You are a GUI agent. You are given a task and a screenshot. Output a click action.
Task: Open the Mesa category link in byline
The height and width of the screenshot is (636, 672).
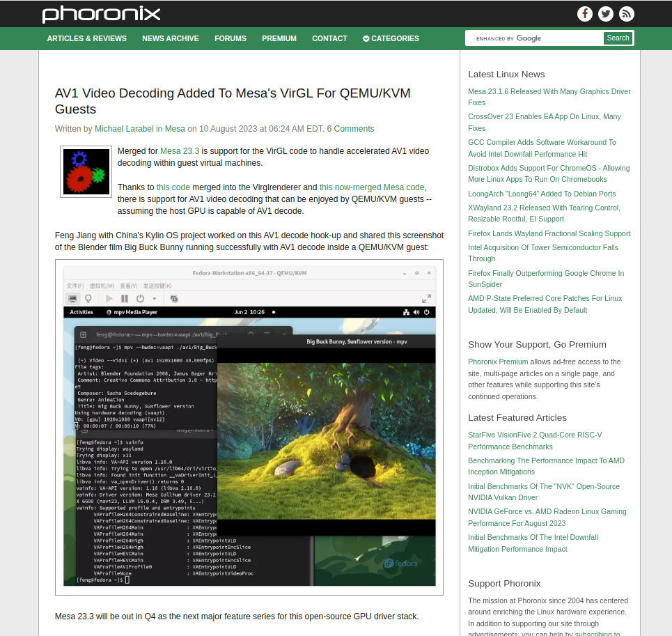175,129
